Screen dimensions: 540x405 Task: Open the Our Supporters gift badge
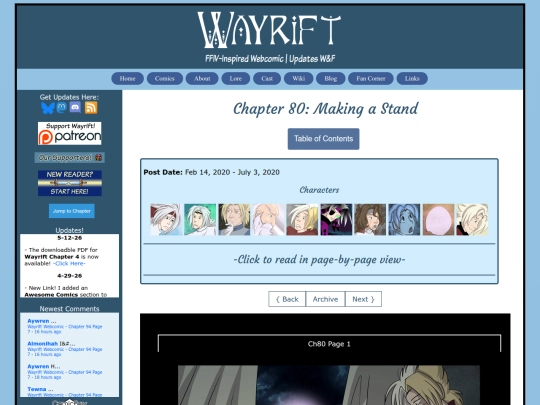[70, 158]
